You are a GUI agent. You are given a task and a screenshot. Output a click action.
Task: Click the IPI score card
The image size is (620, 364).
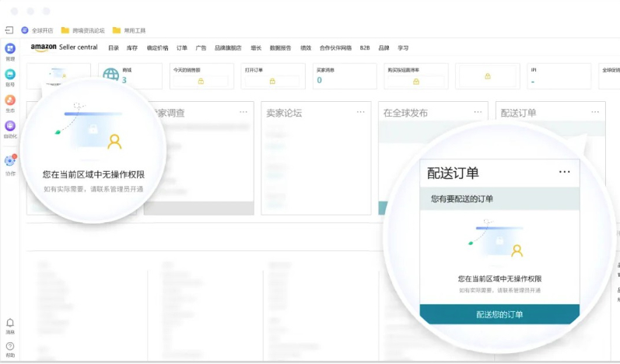[x=559, y=76]
